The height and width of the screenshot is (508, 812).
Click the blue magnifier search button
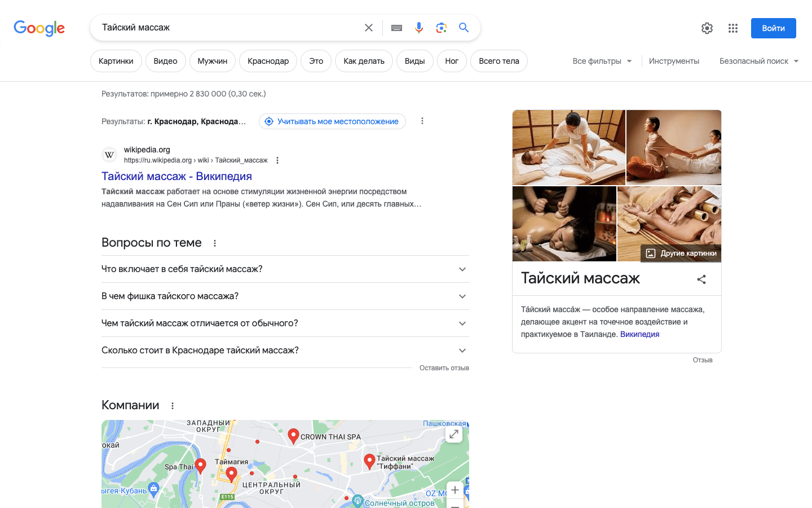click(464, 28)
